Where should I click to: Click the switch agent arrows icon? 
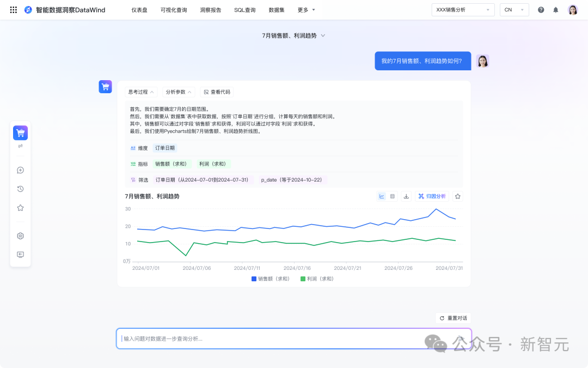tap(20, 146)
